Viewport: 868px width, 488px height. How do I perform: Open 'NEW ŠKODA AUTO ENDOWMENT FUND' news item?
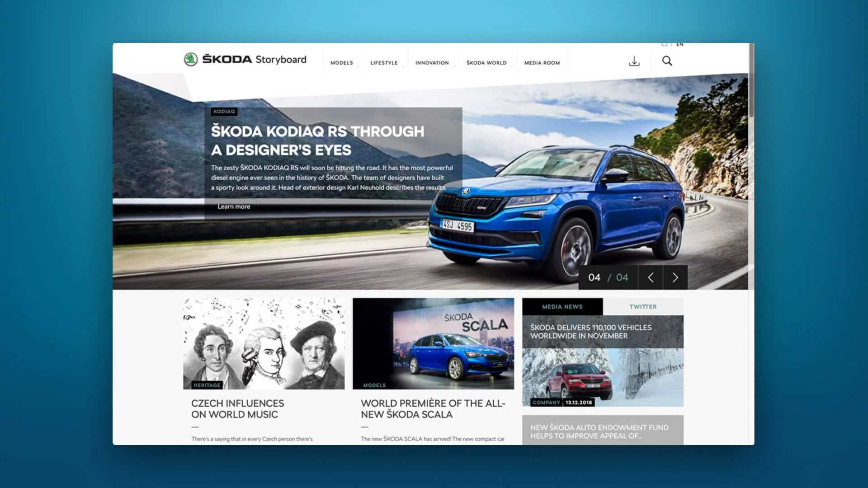(599, 432)
